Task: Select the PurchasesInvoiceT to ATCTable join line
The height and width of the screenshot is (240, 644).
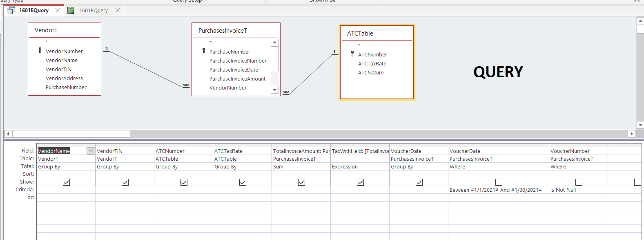Action: tap(310, 74)
